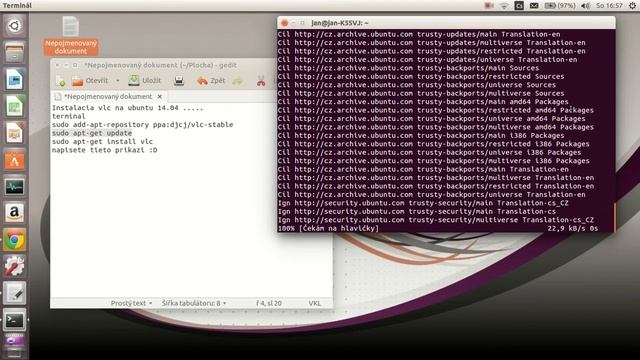Click Otevřít (Open) button in gedit
This screenshot has height=360, width=640.
pos(90,81)
